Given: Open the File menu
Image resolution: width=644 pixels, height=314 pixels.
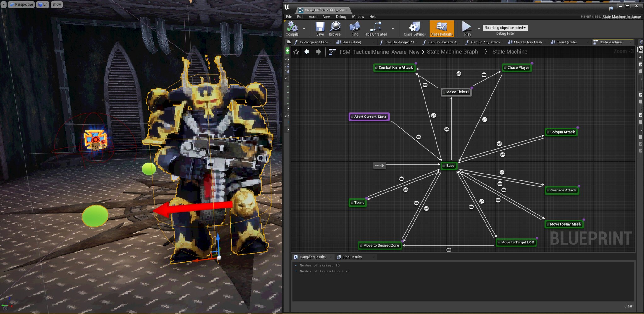Looking at the screenshot, I should [289, 17].
